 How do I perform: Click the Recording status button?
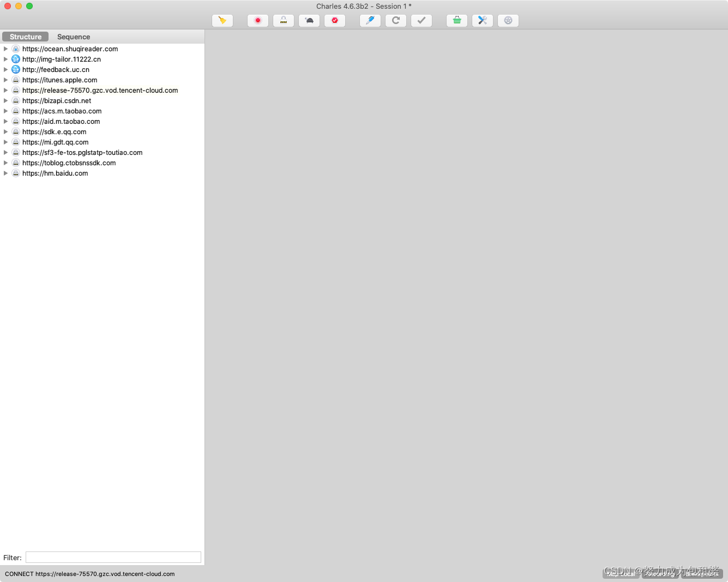[x=660, y=573]
